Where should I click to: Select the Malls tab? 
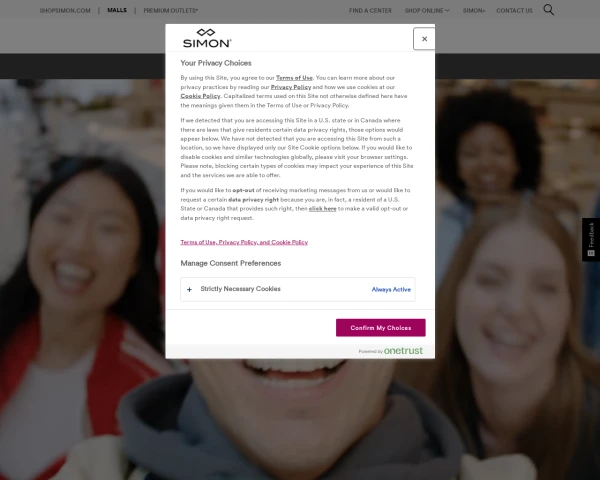(117, 10)
